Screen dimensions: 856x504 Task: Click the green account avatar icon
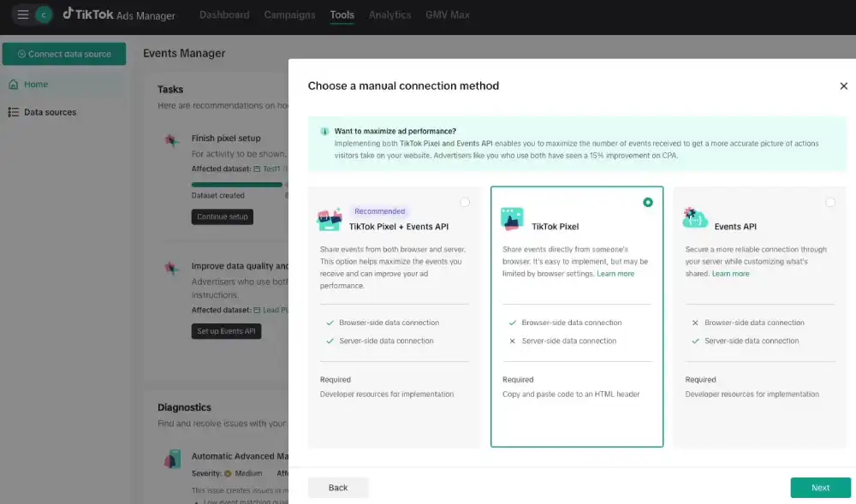tap(43, 15)
